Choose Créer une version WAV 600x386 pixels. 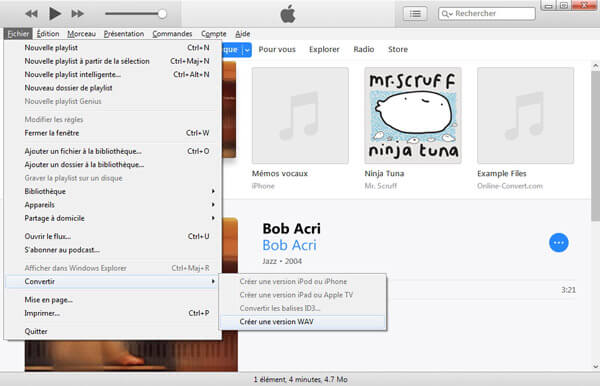point(303,322)
